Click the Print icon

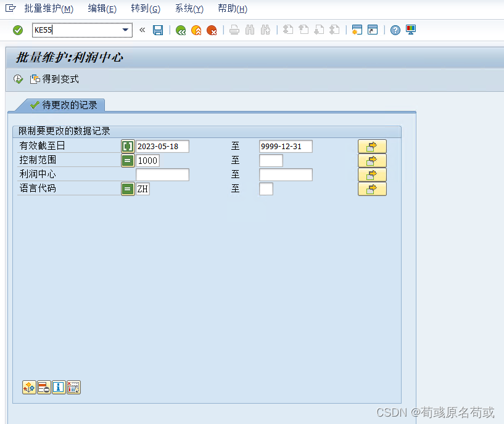[234, 30]
